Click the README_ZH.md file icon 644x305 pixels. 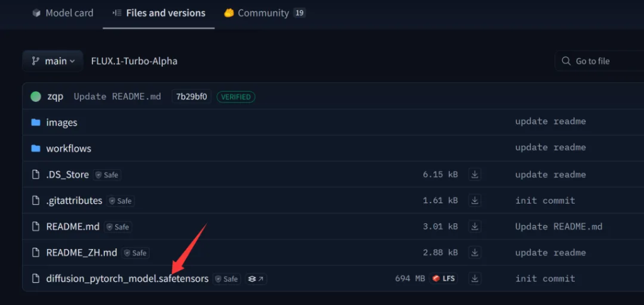(36, 252)
